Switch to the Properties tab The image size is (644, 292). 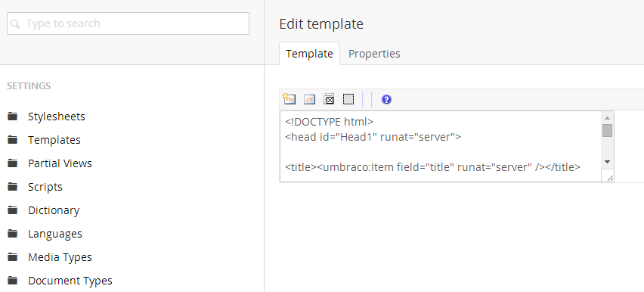click(374, 54)
